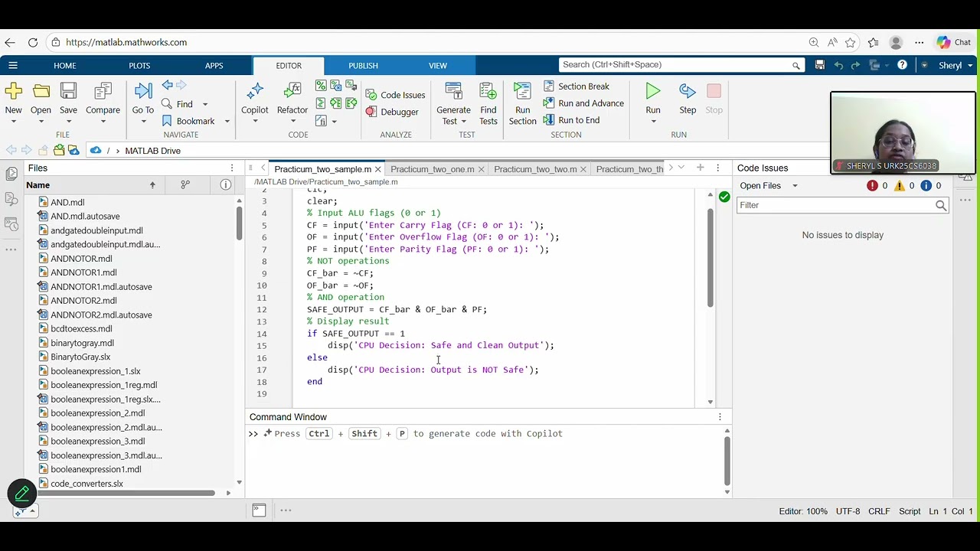Click the New file icon
Image resolution: width=980 pixels, height=551 pixels.
point(13,92)
